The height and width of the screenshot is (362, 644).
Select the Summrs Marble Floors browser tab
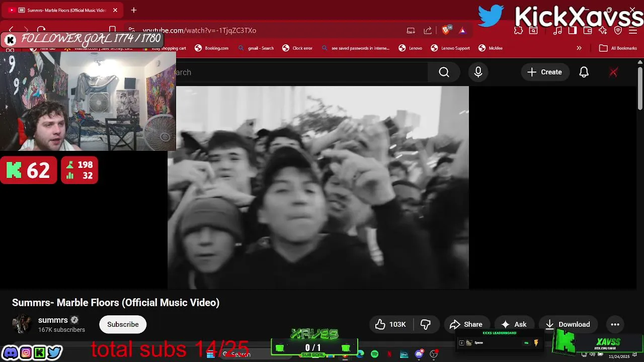coord(63,10)
